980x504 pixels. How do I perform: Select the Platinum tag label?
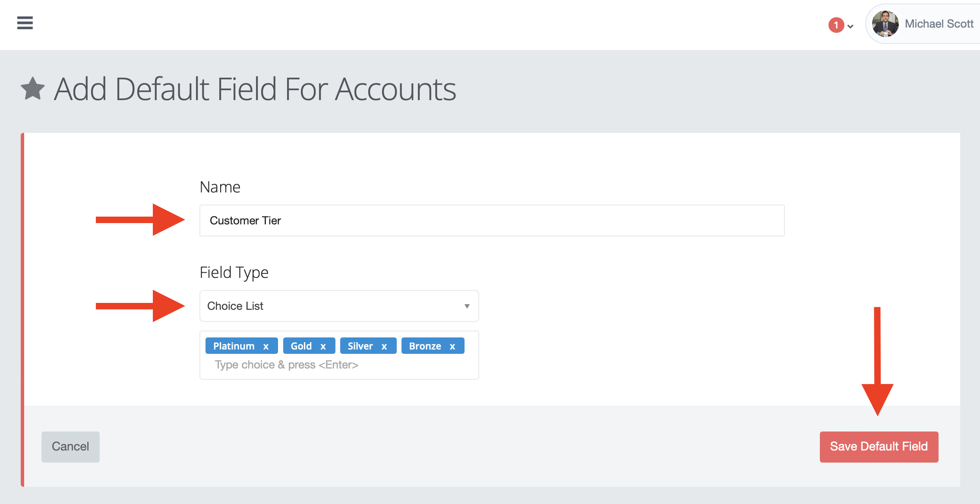coord(234,346)
